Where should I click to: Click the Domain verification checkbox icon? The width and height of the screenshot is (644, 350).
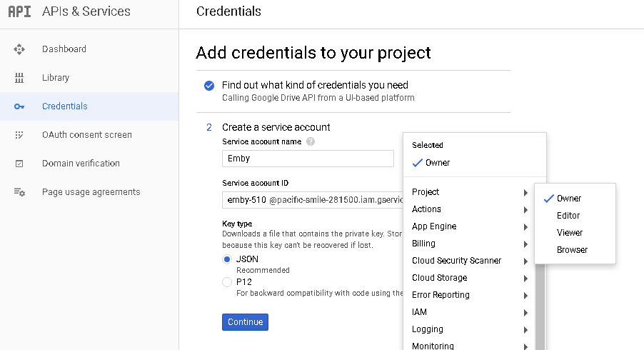click(x=19, y=164)
